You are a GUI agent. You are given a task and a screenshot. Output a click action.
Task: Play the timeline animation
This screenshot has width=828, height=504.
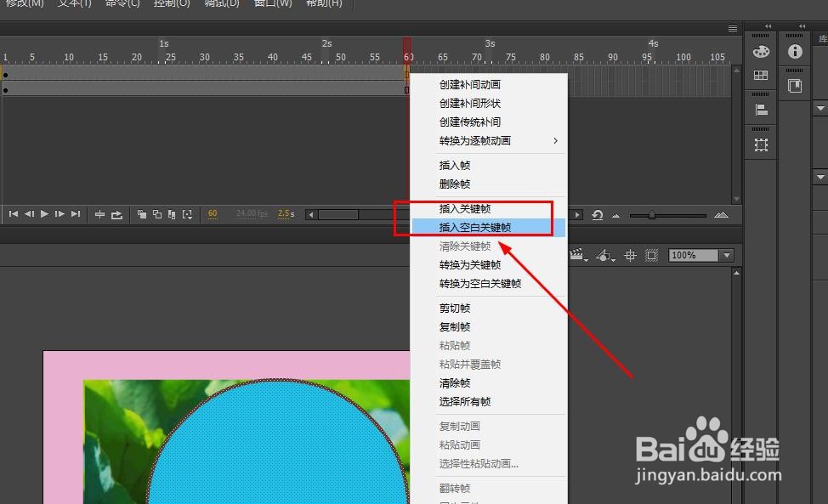[44, 213]
